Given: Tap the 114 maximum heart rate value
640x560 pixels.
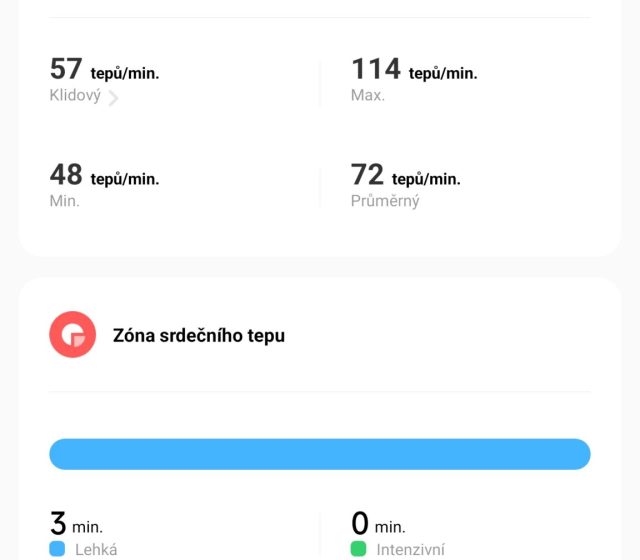Looking at the screenshot, I should 376,69.
